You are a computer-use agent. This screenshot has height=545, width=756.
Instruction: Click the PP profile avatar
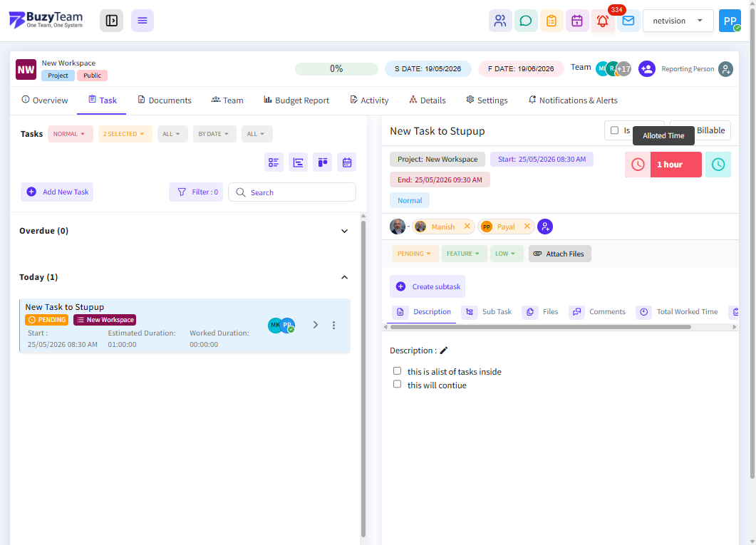(x=730, y=21)
